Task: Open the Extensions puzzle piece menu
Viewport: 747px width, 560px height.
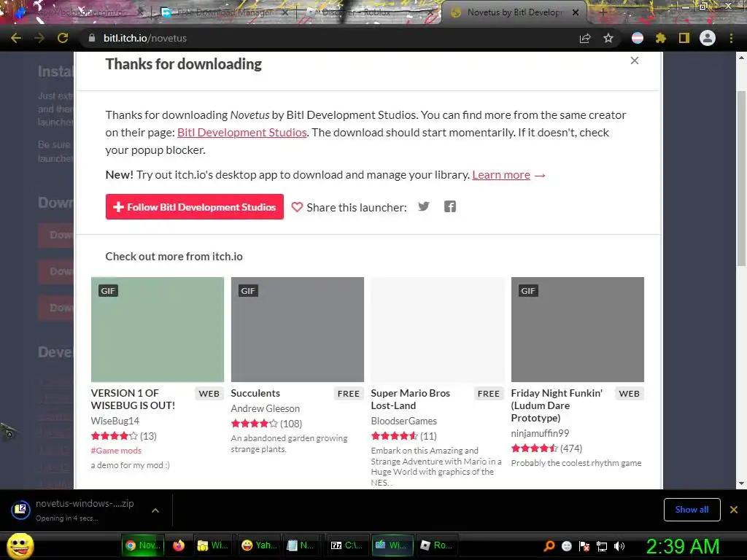Action: (661, 38)
